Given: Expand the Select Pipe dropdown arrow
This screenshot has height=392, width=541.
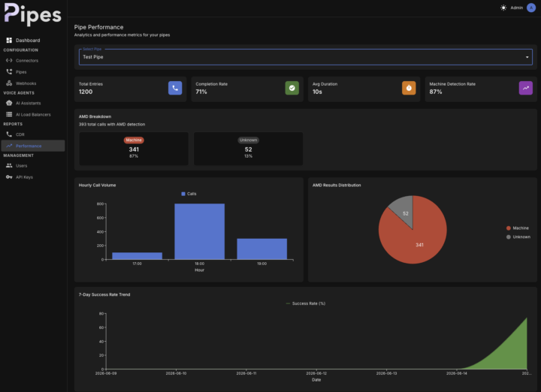Looking at the screenshot, I should [x=527, y=57].
